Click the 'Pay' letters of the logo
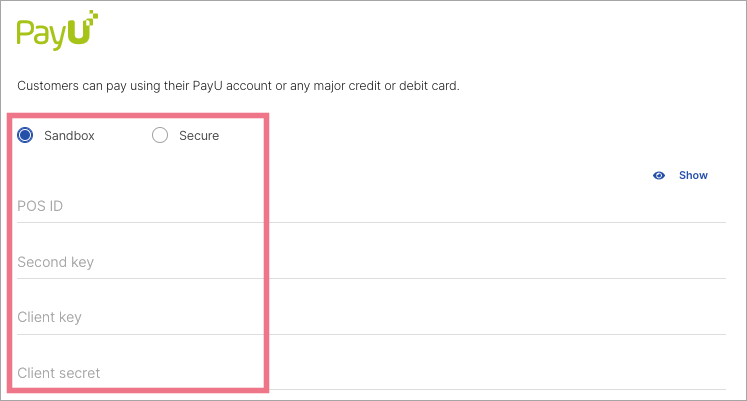747x401 pixels. [x=40, y=34]
